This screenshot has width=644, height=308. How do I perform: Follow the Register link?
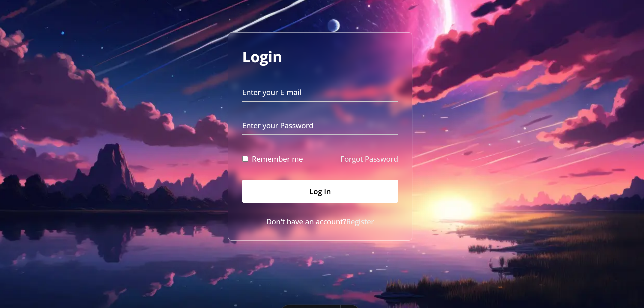coord(360,222)
